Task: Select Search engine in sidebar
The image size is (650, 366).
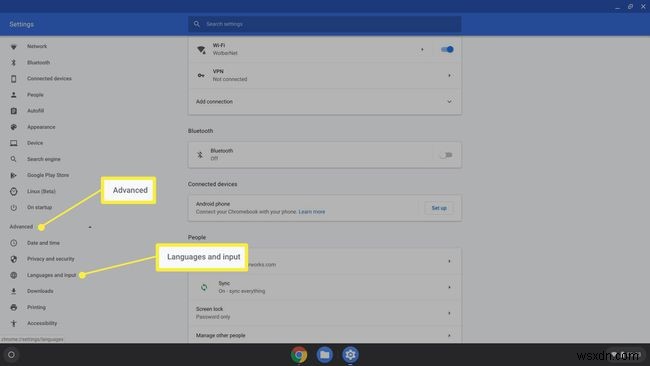Action: 44,159
